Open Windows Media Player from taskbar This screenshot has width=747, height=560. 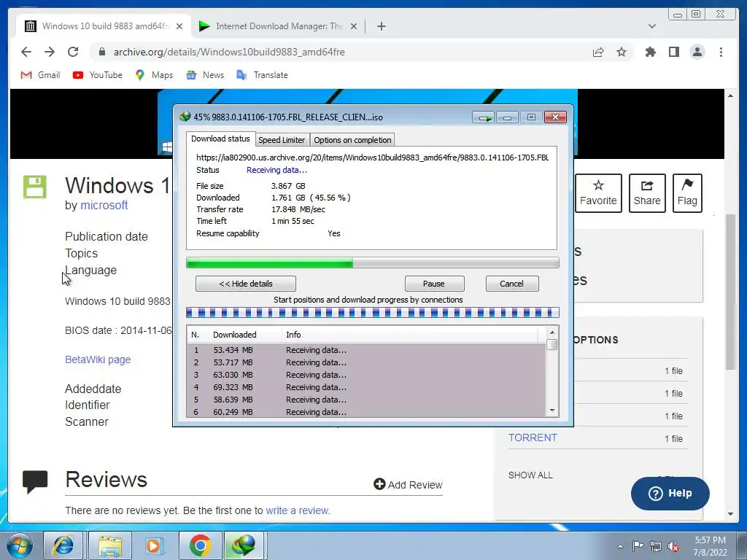click(153, 545)
